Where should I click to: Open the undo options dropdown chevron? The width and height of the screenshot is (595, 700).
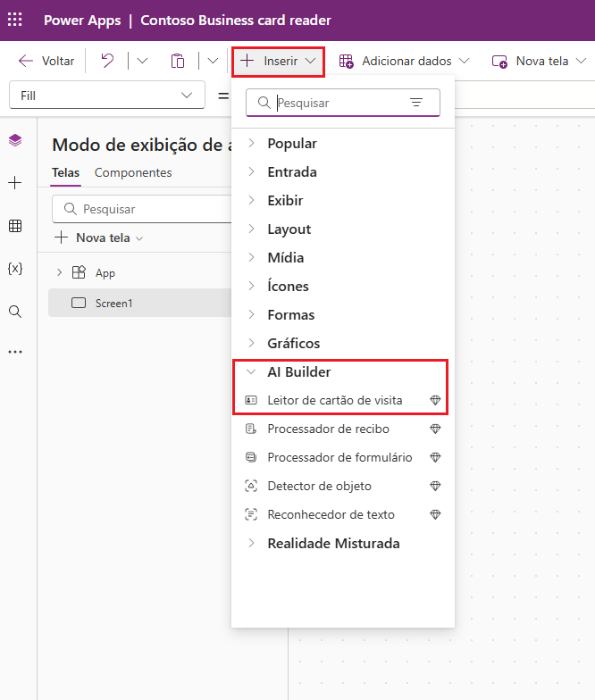coord(142,61)
